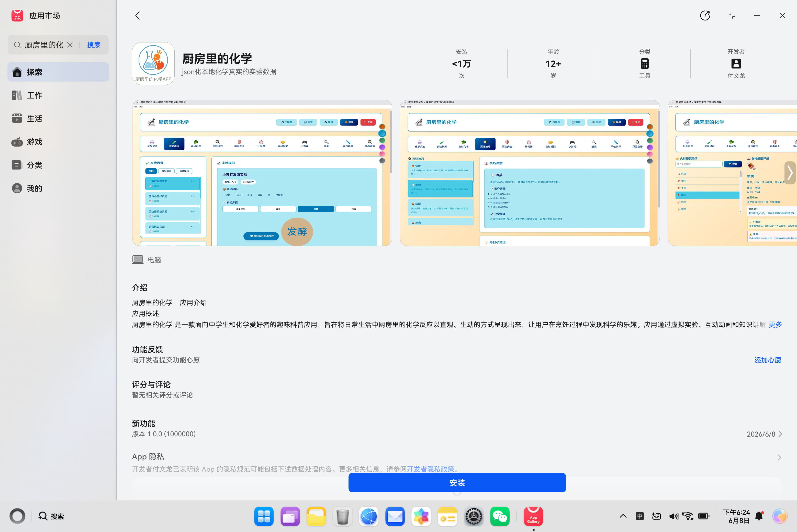
Task: Click the 搜索 button beside search field
Action: tap(94, 45)
